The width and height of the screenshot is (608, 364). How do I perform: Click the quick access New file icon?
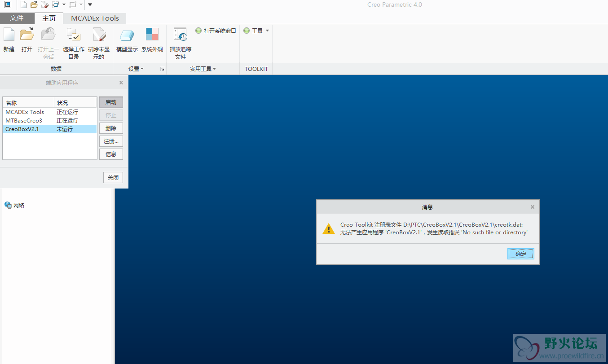pyautogui.click(x=23, y=4)
